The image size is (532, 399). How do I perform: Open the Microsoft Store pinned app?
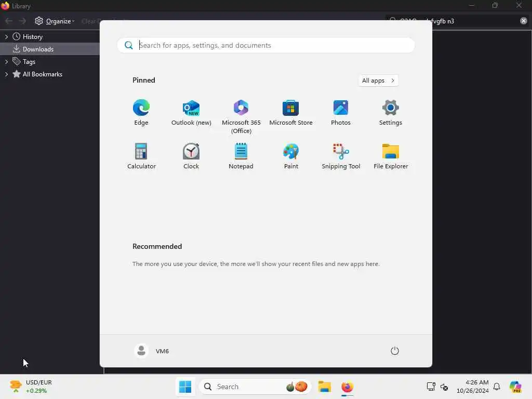pyautogui.click(x=291, y=113)
